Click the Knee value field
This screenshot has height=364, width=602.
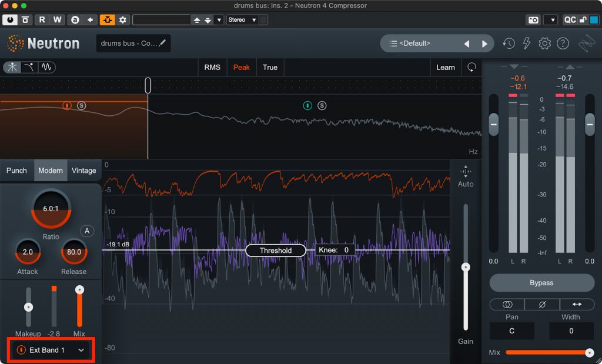[335, 251]
